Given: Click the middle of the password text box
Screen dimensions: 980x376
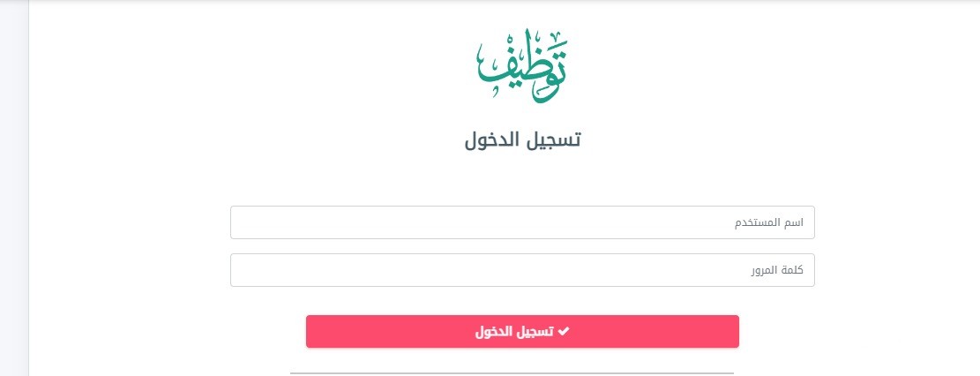Looking at the screenshot, I should tap(522, 270).
